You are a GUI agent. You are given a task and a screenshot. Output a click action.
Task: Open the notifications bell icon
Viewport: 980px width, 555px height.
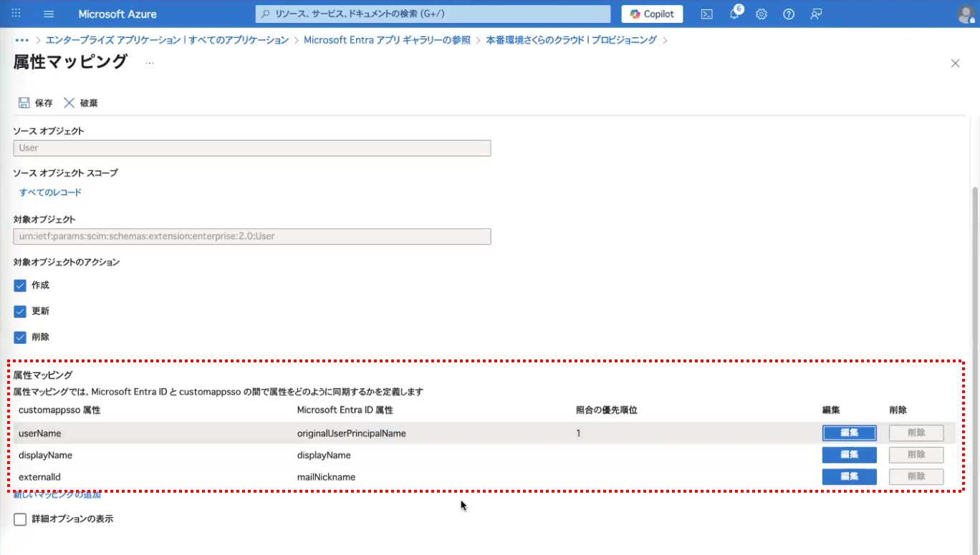[x=734, y=14]
